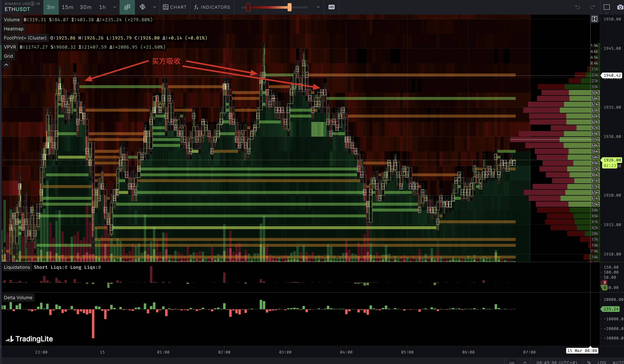Image resolution: width=624 pixels, height=364 pixels.
Task: Toggle percent scale mode
Action: click(x=589, y=362)
